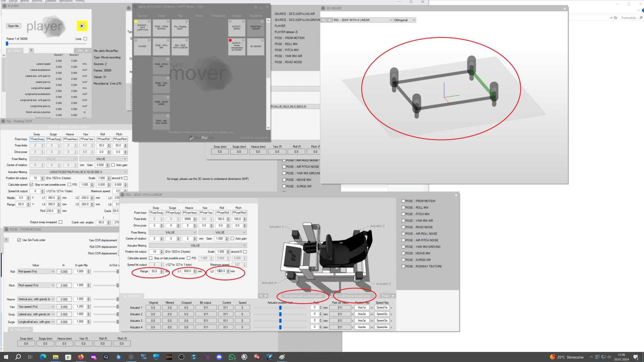644x362 pixels.
Task: Open WhatsApp from the taskbar
Action: click(x=232, y=357)
